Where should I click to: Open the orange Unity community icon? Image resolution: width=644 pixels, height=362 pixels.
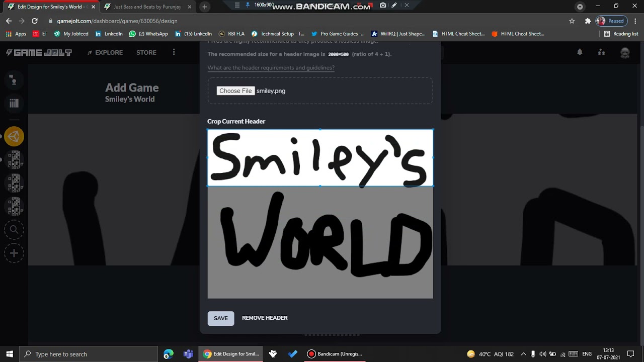point(14,136)
